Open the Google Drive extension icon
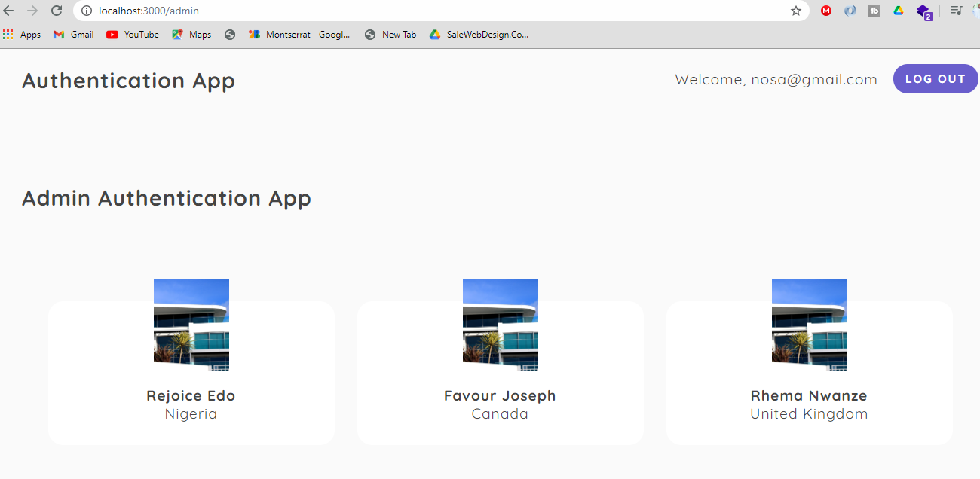The height and width of the screenshot is (479, 980). 899,11
